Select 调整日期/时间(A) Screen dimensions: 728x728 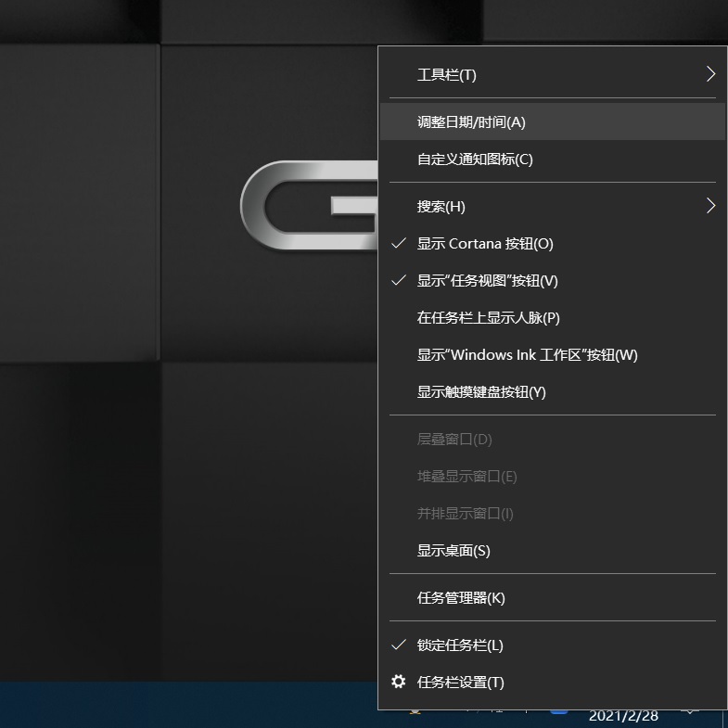tap(471, 122)
